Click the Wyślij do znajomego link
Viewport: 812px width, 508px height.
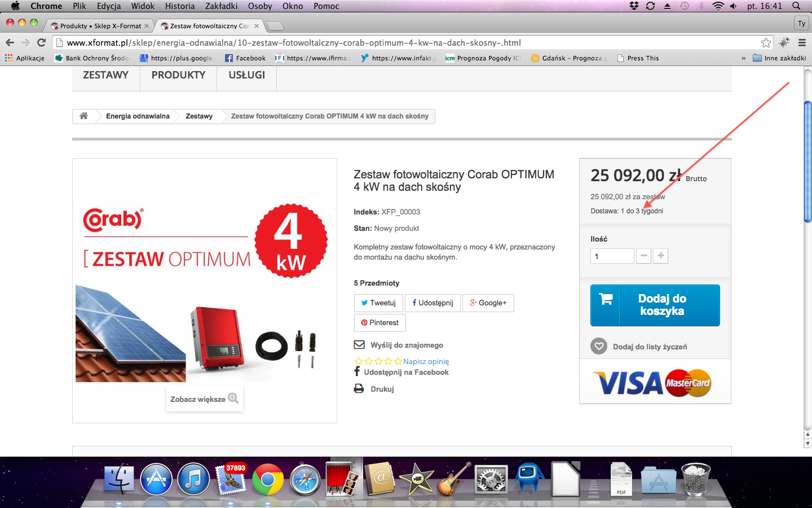click(407, 345)
